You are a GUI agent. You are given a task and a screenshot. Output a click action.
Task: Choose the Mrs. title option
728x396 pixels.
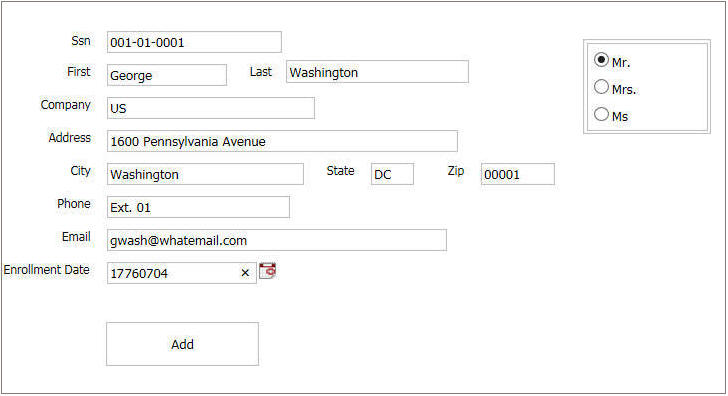(x=601, y=87)
